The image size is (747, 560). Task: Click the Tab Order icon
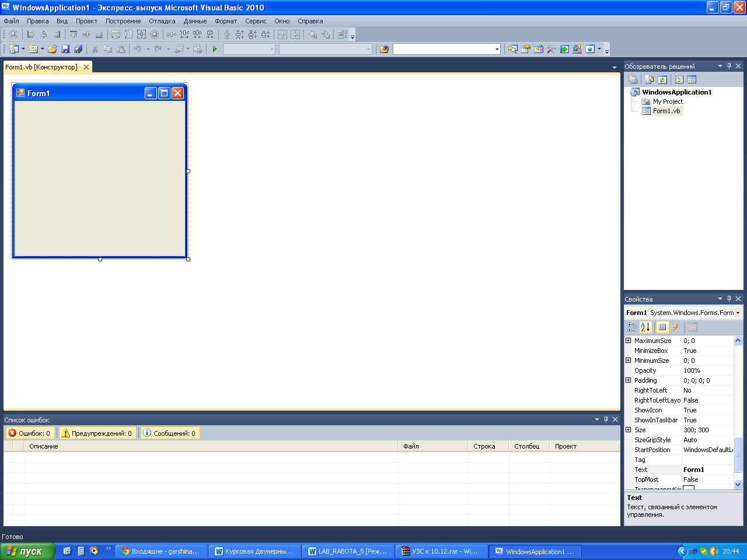coord(342,34)
